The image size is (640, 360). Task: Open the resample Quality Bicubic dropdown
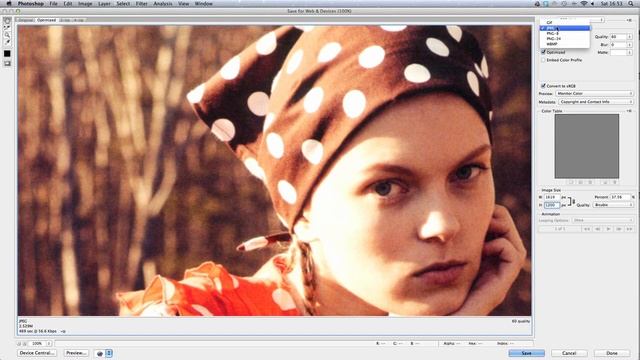[613, 205]
